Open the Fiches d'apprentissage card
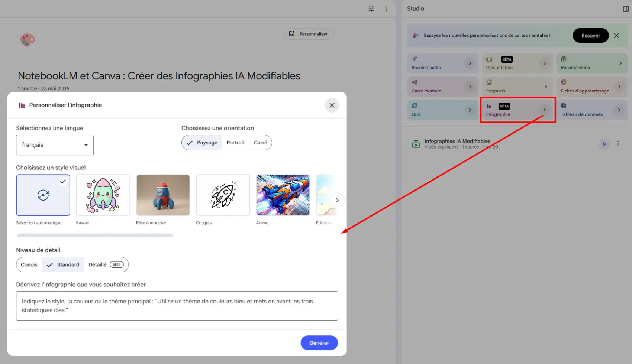This screenshot has height=364, width=632. tap(592, 87)
